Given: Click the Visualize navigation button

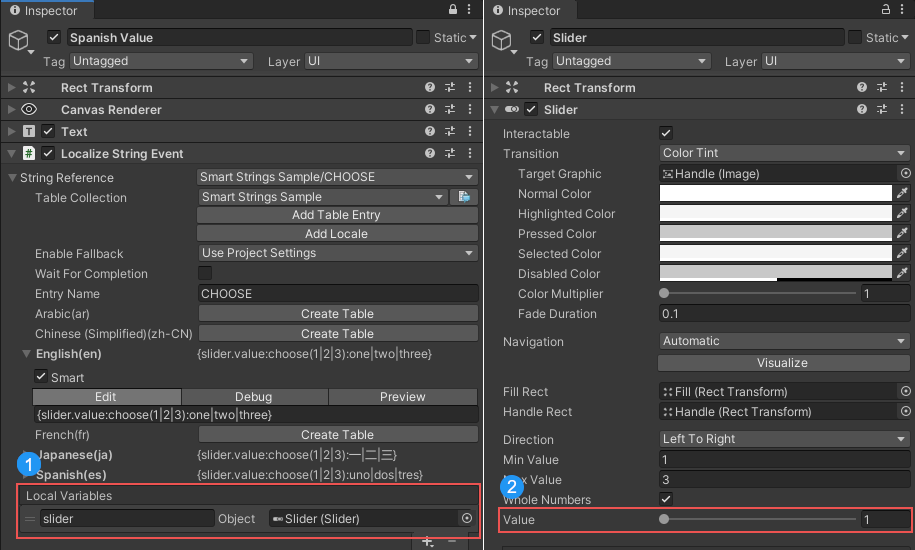Looking at the screenshot, I should pos(782,363).
